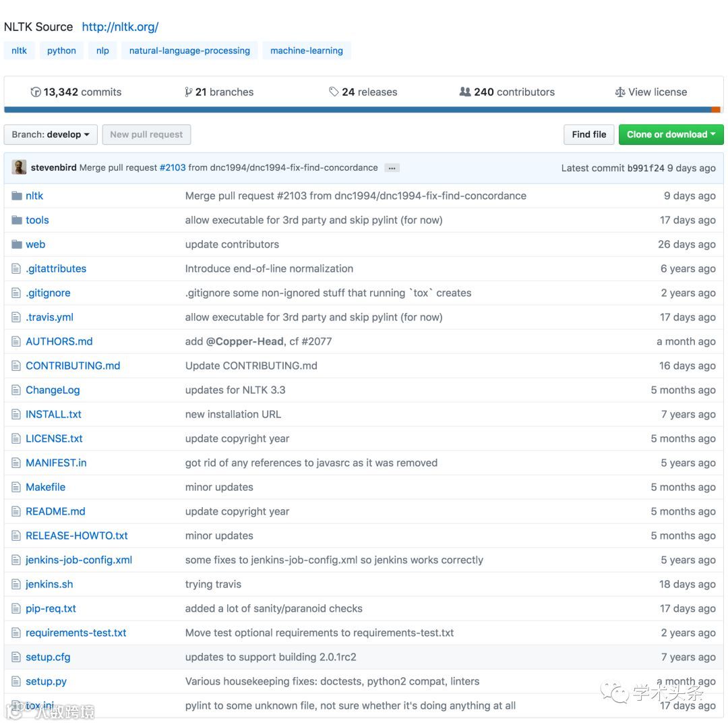
Task: Open the View license link
Action: pos(651,92)
